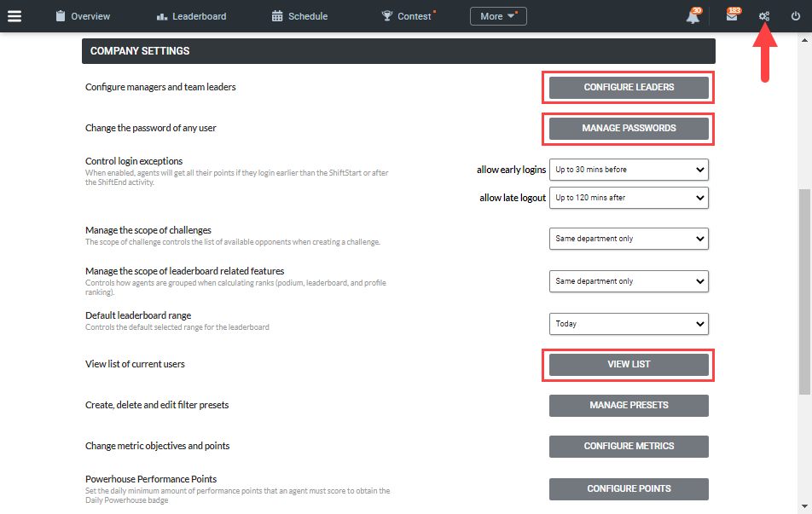Click the View List button
812x514 pixels.
click(629, 365)
